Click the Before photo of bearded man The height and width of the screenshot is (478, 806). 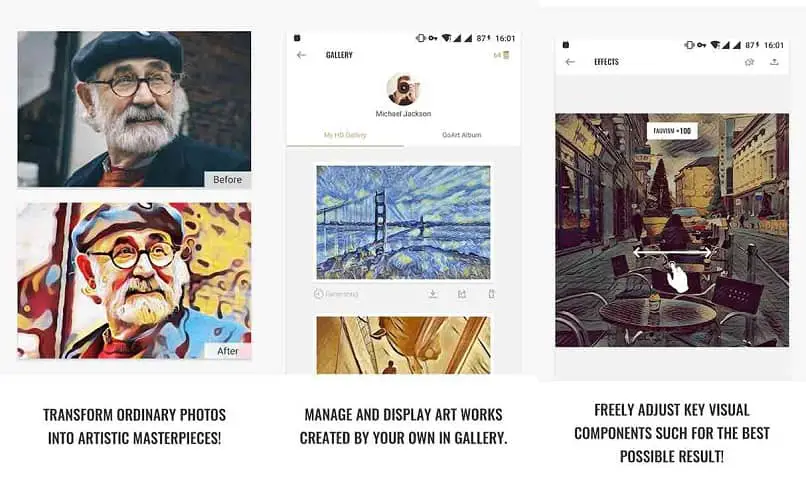pos(134,109)
